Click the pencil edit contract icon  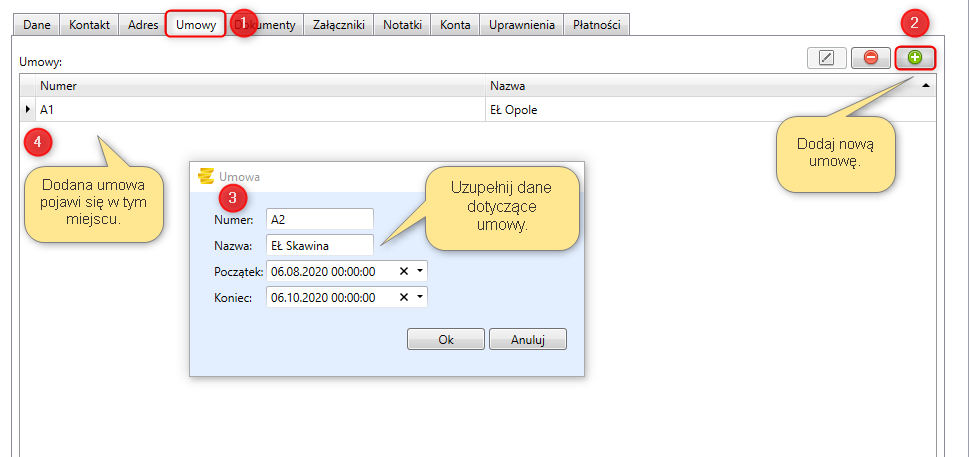(826, 58)
